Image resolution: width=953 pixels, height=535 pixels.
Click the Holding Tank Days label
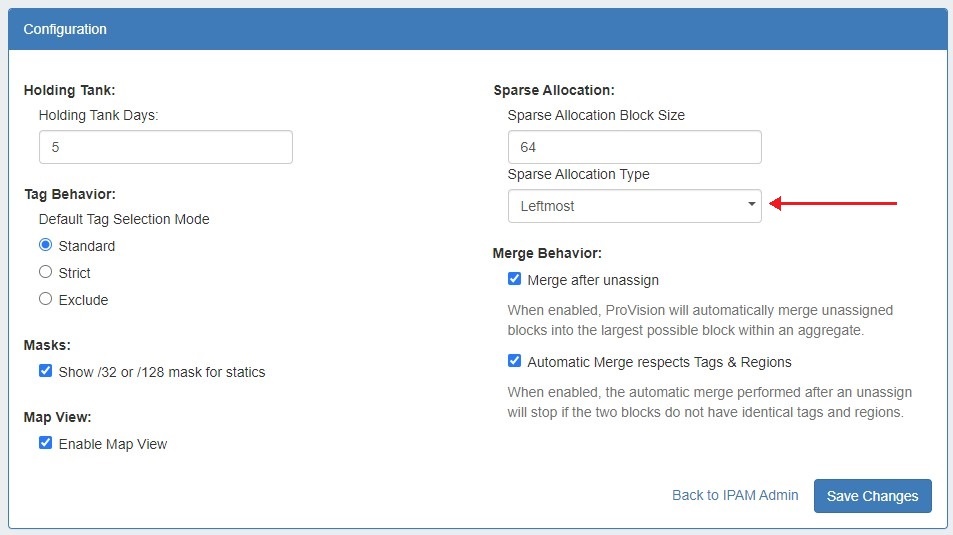click(99, 115)
